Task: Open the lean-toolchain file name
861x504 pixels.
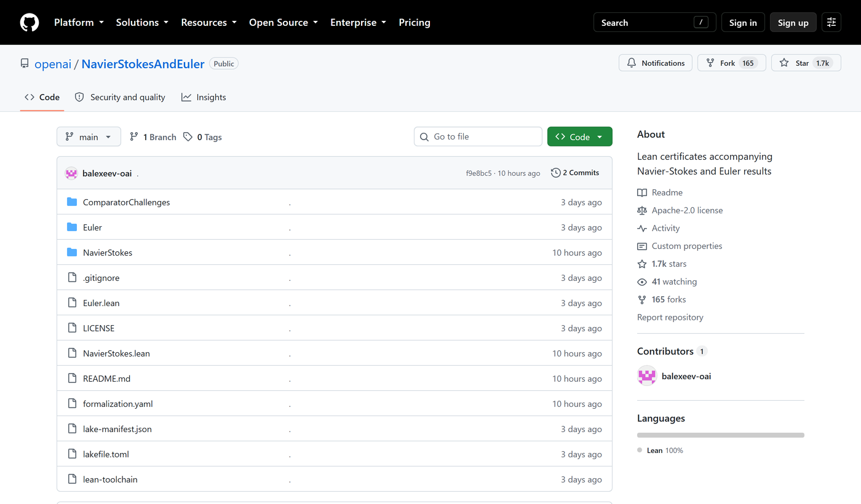Action: click(110, 479)
